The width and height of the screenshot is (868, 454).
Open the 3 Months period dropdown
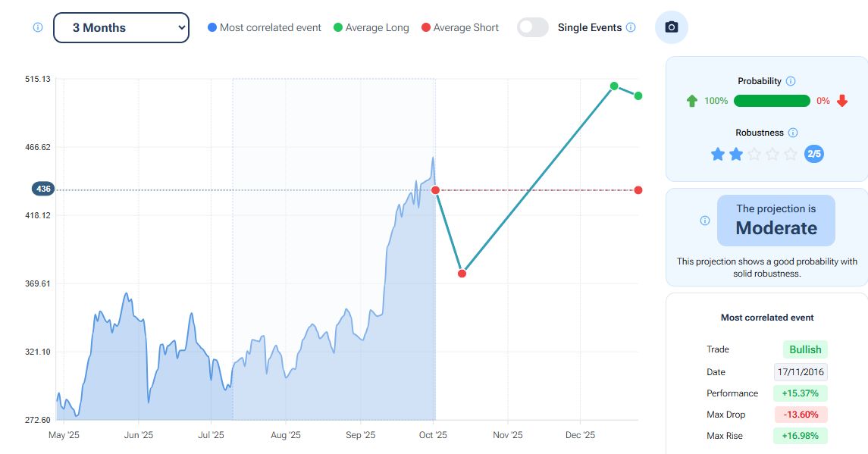(x=121, y=27)
